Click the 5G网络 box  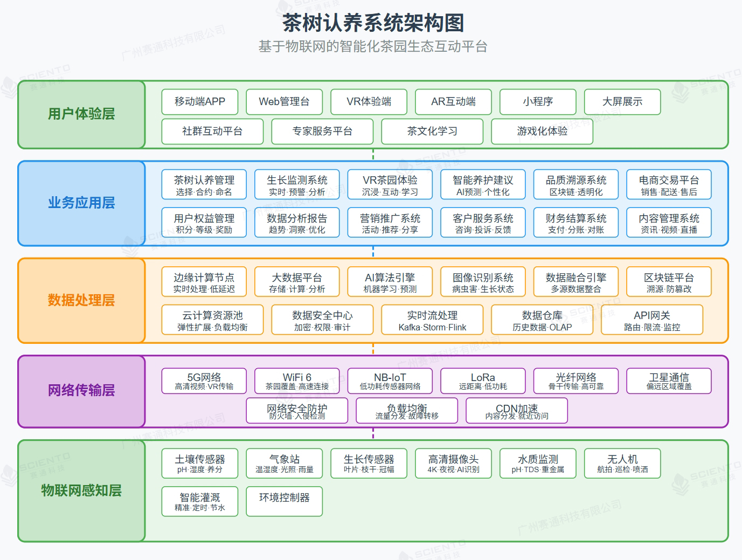point(204,381)
